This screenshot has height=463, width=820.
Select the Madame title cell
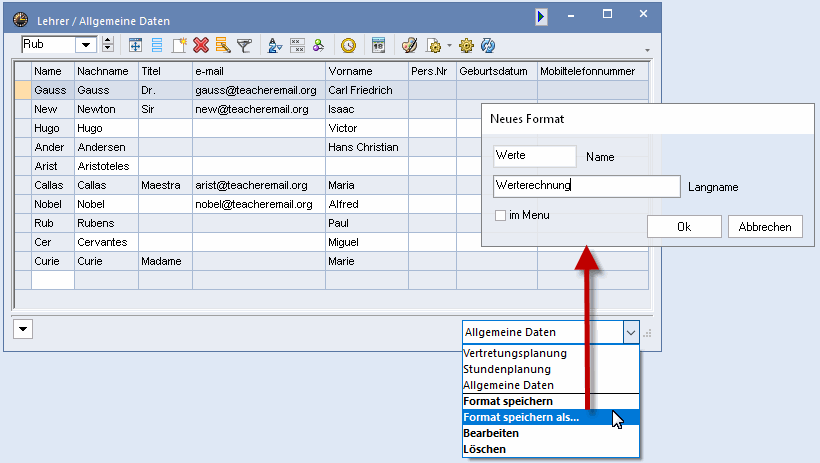click(165, 261)
